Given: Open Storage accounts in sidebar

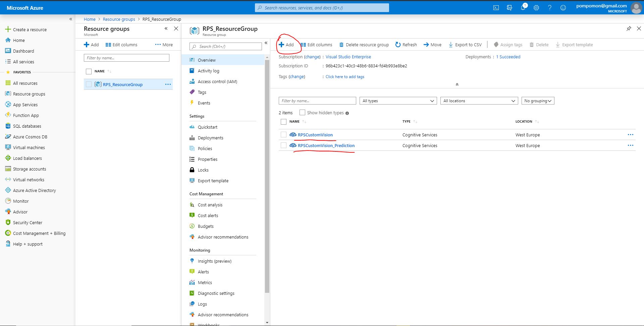Looking at the screenshot, I should 26,169.
